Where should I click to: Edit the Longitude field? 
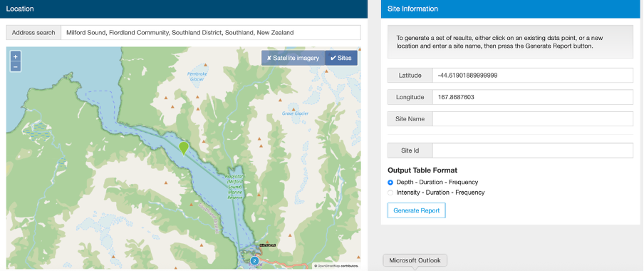pyautogui.click(x=533, y=98)
